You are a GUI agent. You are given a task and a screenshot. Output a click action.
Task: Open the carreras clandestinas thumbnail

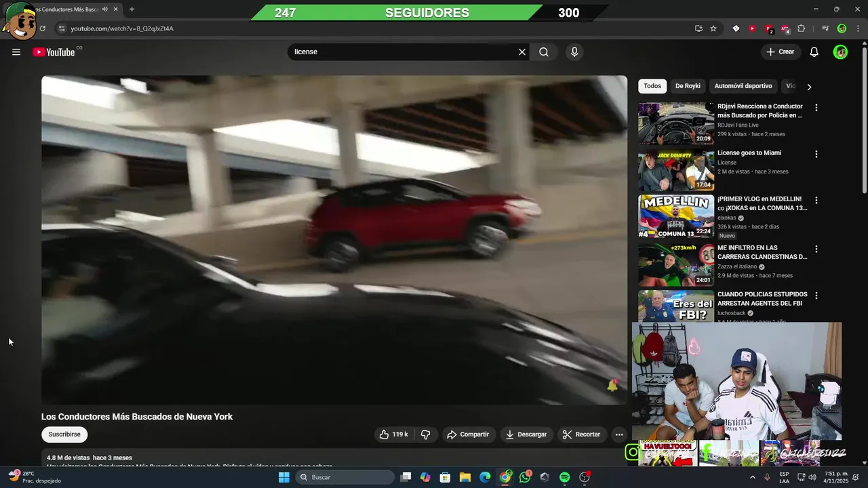675,264
